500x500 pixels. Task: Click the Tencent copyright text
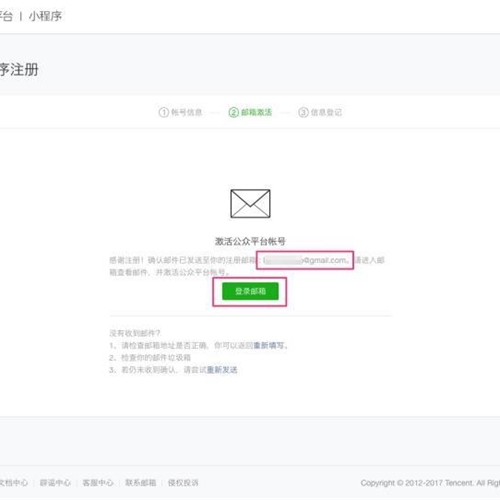click(x=430, y=483)
